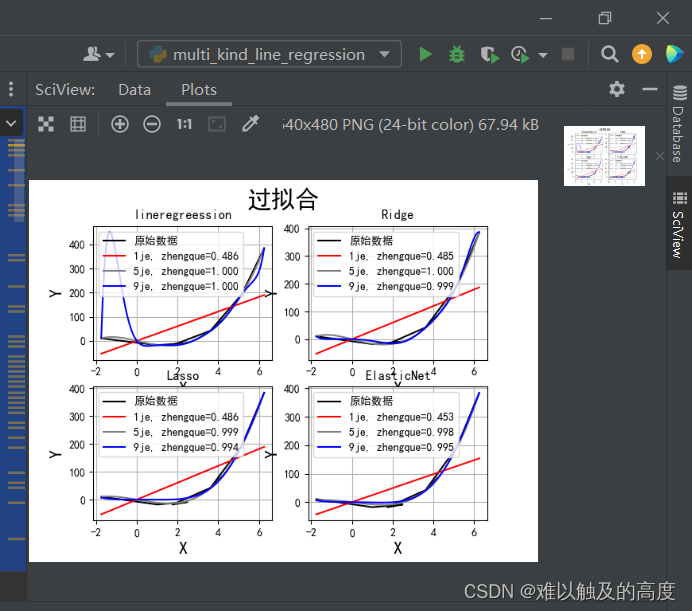Click the 过拟合 plot title
This screenshot has width=692, height=611.
(283, 199)
